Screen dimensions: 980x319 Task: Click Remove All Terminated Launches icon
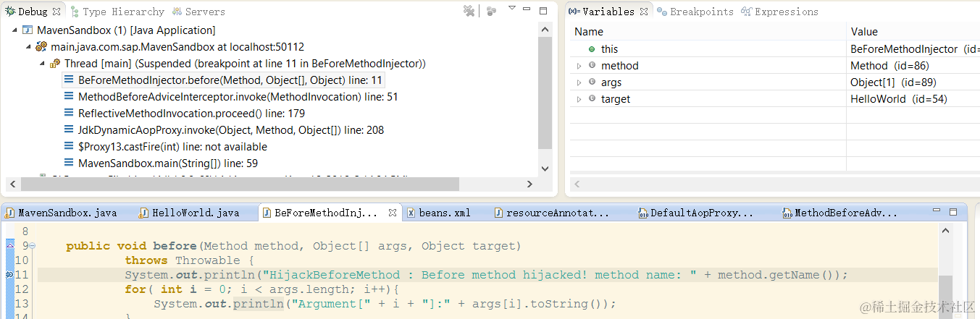click(469, 11)
